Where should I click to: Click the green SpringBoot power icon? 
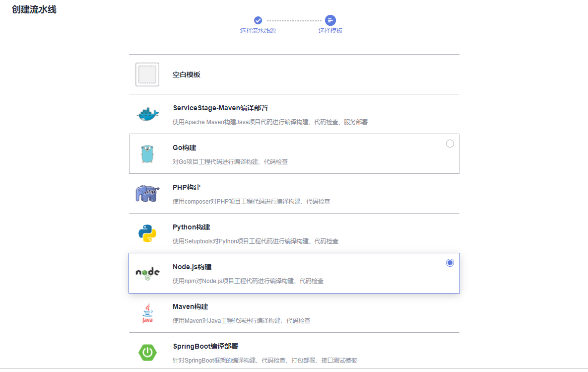click(x=147, y=353)
